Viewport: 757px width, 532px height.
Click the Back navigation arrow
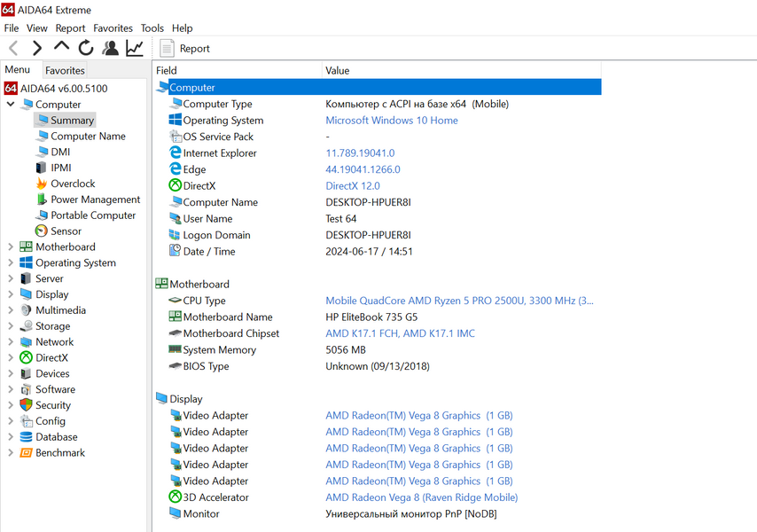pos(13,48)
